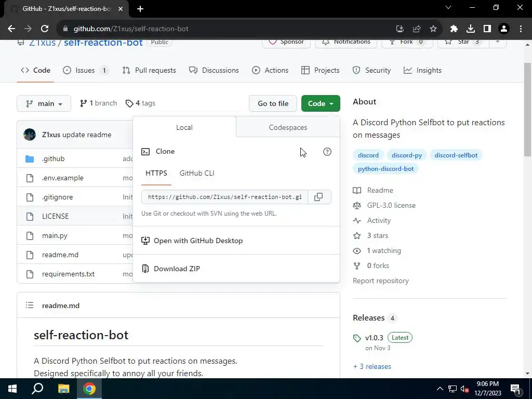Click the python-discord-bot topic tag
This screenshot has width=532, height=399.
click(x=385, y=169)
